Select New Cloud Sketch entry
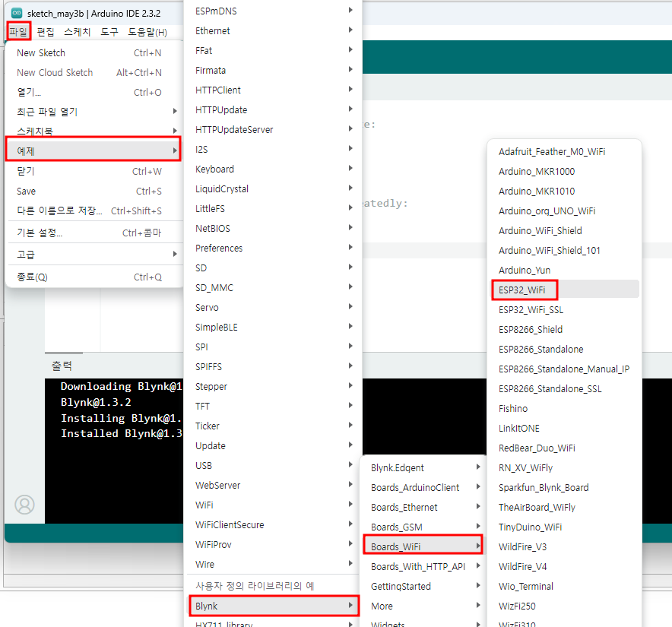 (94, 72)
